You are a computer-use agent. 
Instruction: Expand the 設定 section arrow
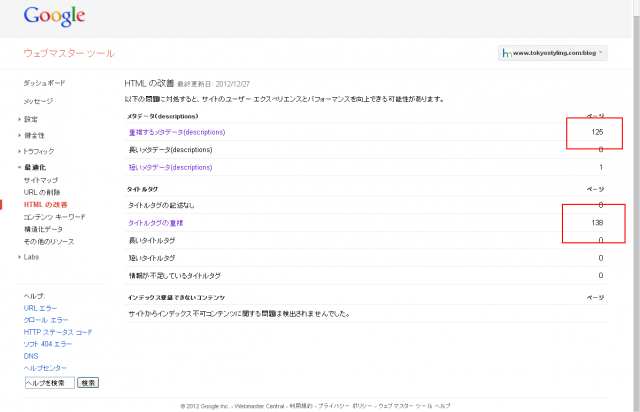tap(19, 119)
